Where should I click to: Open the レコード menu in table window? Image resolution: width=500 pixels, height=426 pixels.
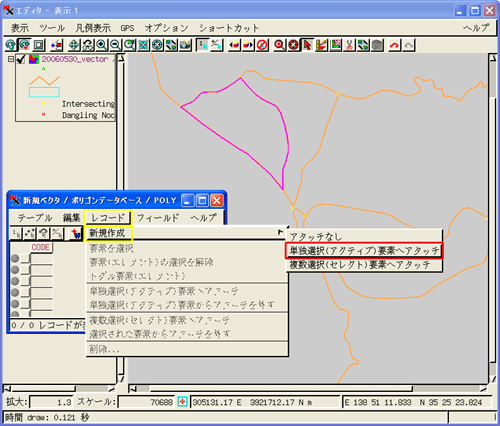[108, 218]
